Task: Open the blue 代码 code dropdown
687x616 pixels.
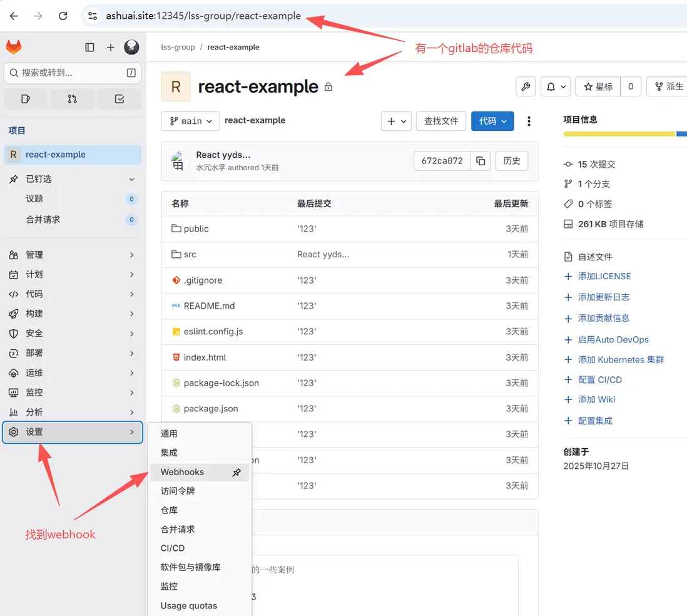Action: pos(492,121)
